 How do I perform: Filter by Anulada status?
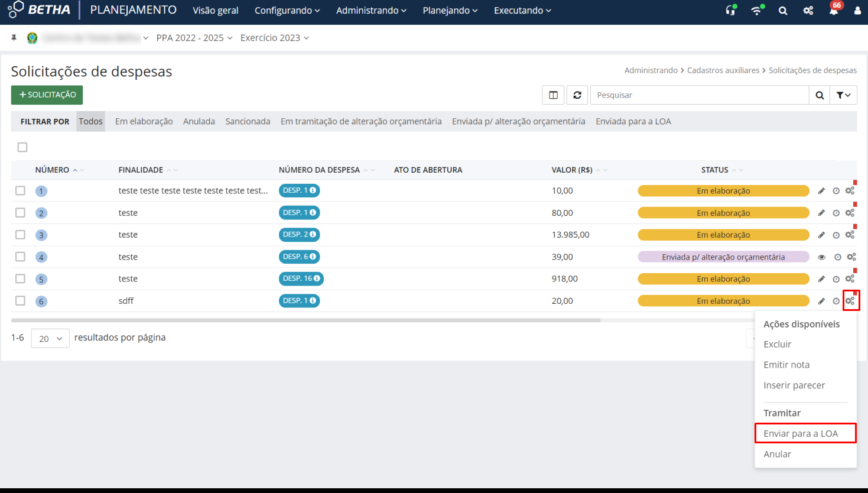[x=199, y=121]
